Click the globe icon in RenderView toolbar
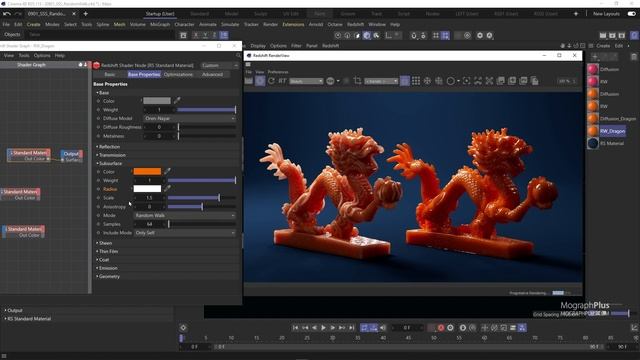Viewport: 640px width, 360px height. click(x=330, y=81)
